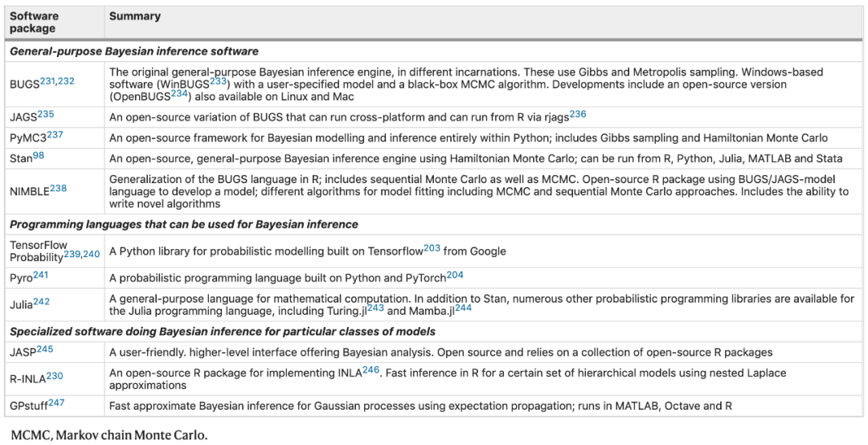Open reference 238 beside NIMBLE

point(58,189)
